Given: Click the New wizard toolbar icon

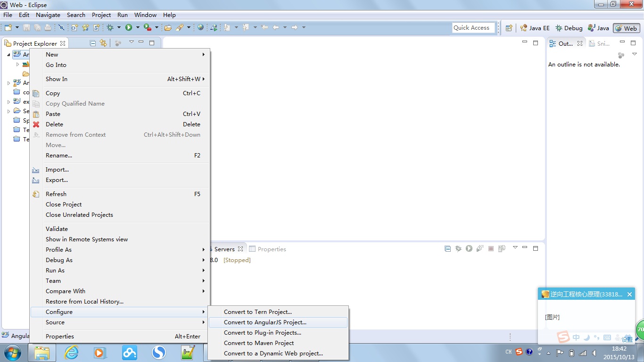Looking at the screenshot, I should [x=8, y=28].
